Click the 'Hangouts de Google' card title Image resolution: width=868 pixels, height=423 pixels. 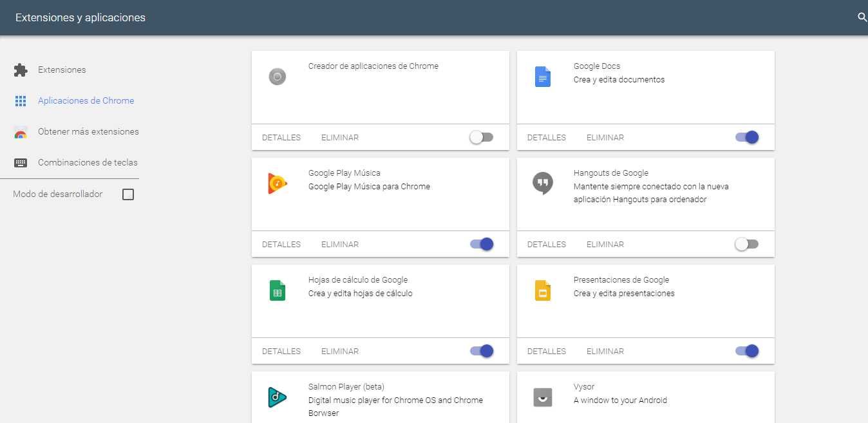(611, 173)
